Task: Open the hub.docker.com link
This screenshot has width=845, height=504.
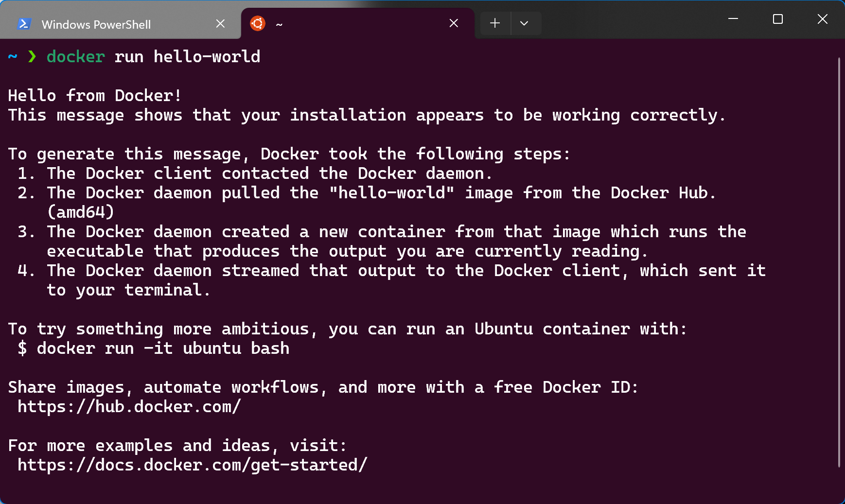Action: pyautogui.click(x=129, y=407)
